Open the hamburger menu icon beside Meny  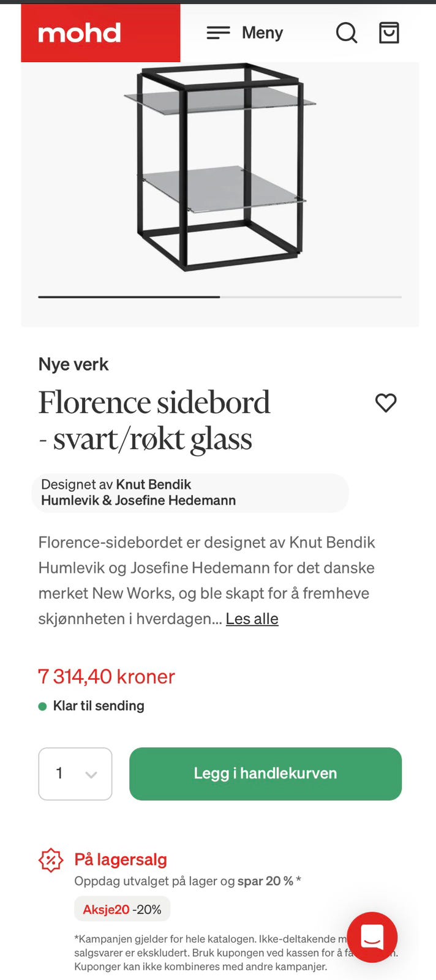[218, 33]
